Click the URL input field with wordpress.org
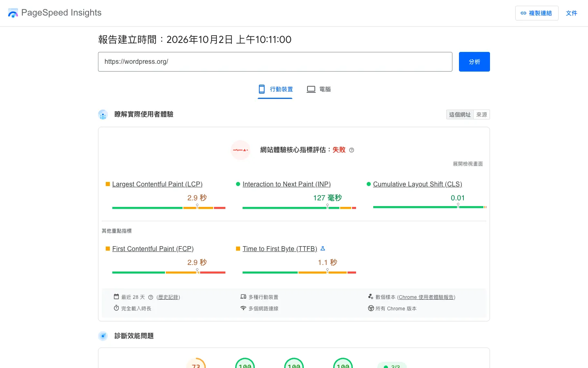Image resolution: width=588 pixels, height=368 pixels. coord(275,62)
